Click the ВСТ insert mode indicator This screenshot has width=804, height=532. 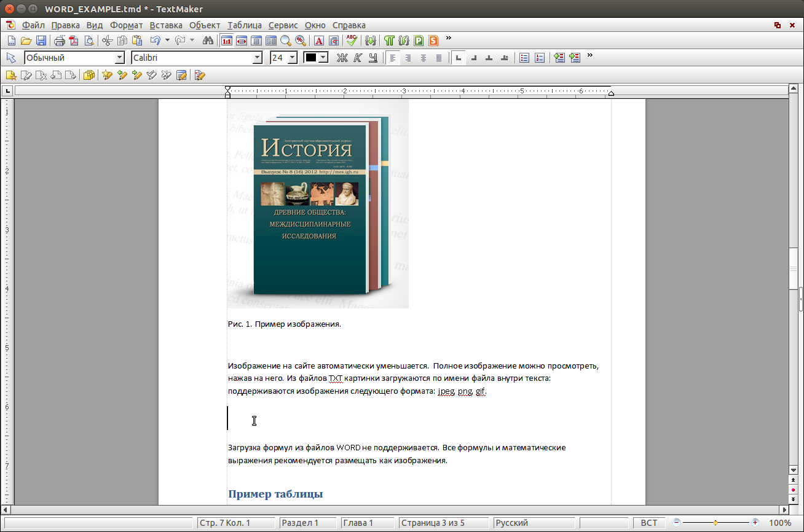(649, 523)
